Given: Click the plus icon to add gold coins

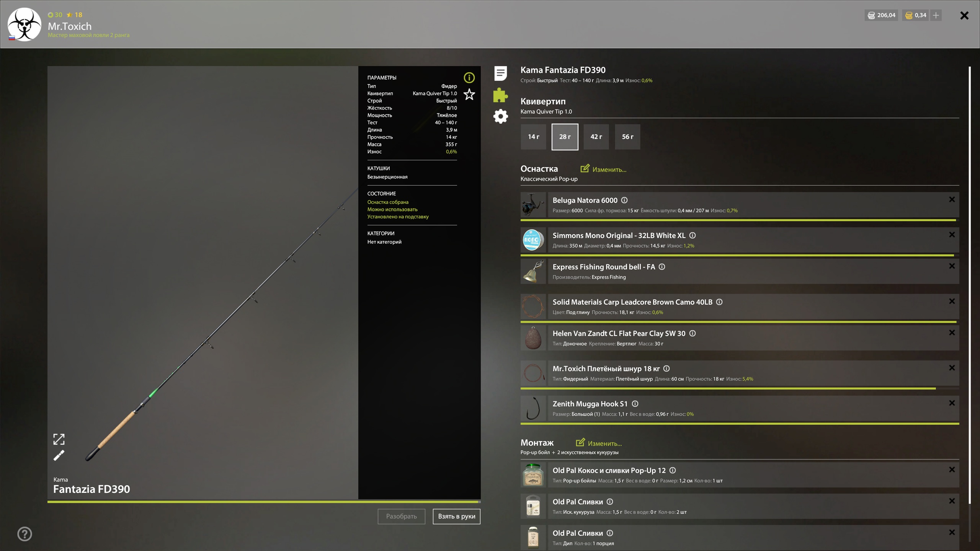Looking at the screenshot, I should pos(936,15).
